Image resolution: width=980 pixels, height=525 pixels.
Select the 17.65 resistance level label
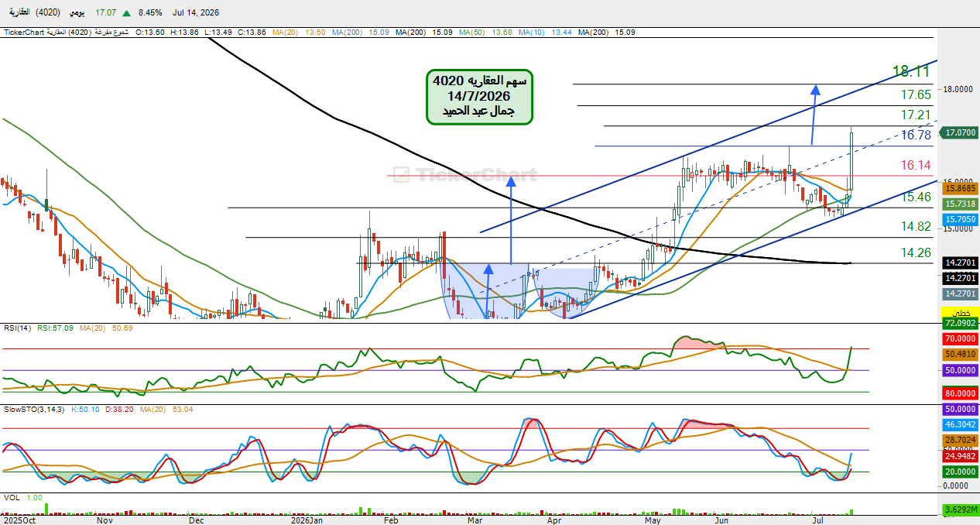(x=916, y=95)
